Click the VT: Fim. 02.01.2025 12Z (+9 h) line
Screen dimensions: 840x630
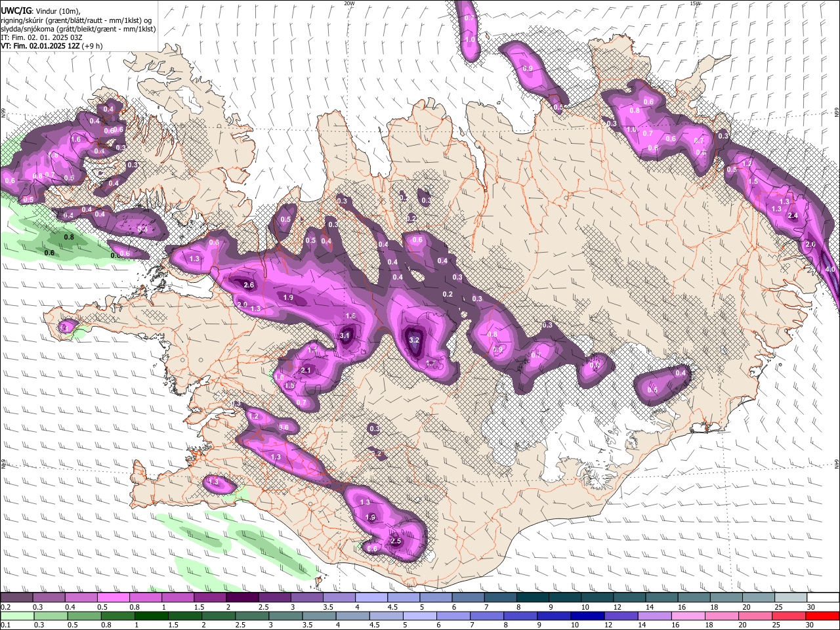click(51, 46)
